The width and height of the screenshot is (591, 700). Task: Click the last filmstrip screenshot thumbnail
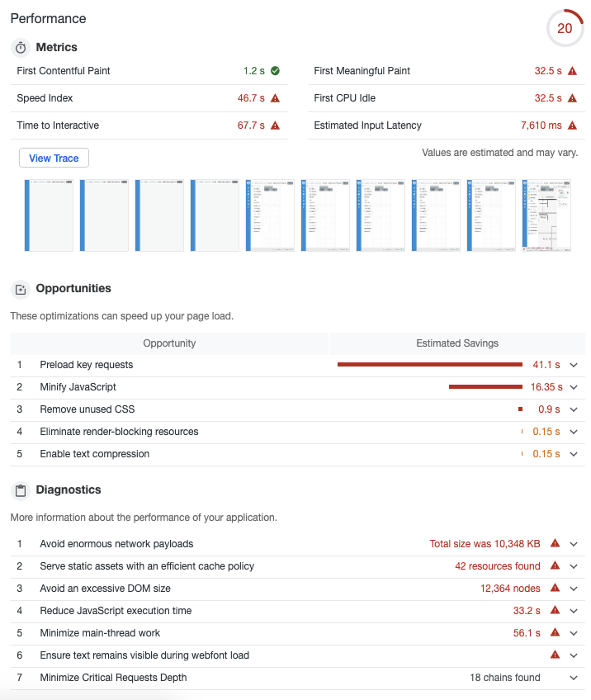(x=546, y=215)
